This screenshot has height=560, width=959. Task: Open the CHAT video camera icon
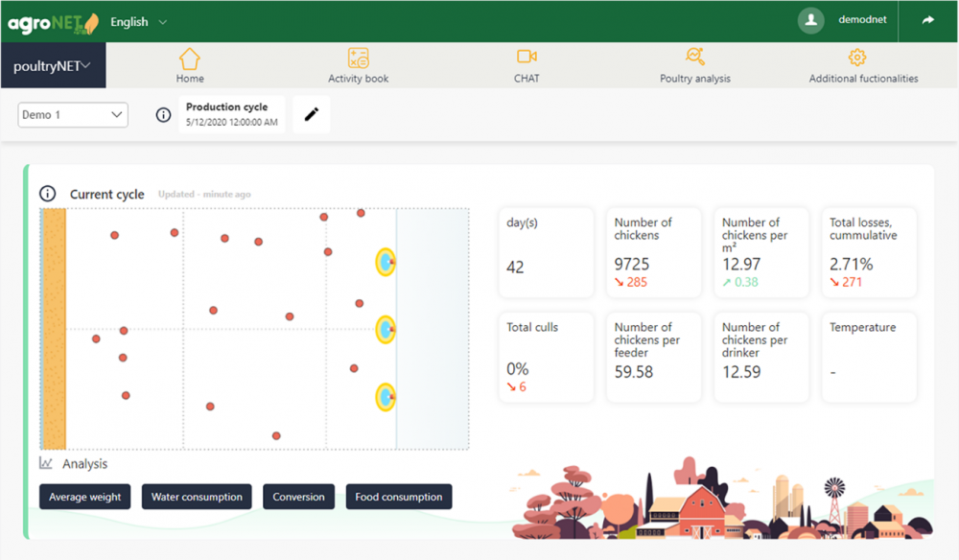[x=526, y=58]
